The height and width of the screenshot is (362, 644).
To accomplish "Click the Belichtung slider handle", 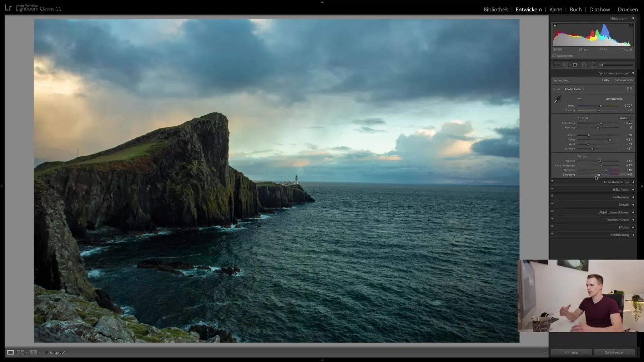I will (601, 123).
